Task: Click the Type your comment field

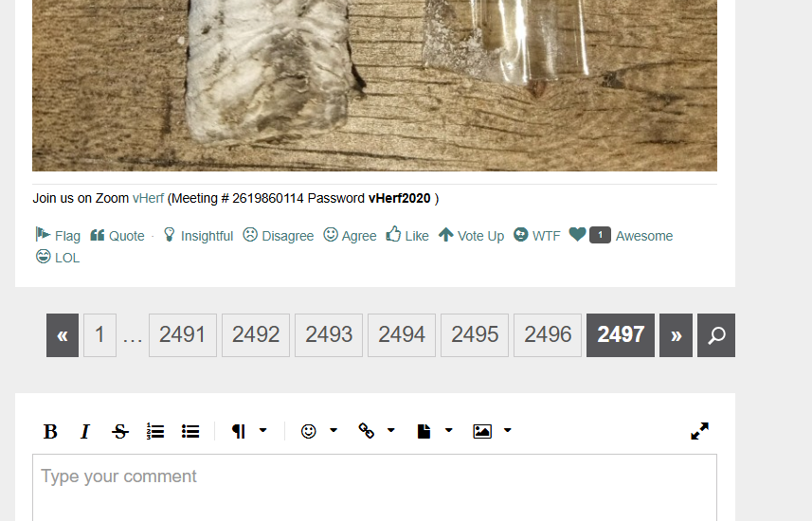Action: click(374, 487)
